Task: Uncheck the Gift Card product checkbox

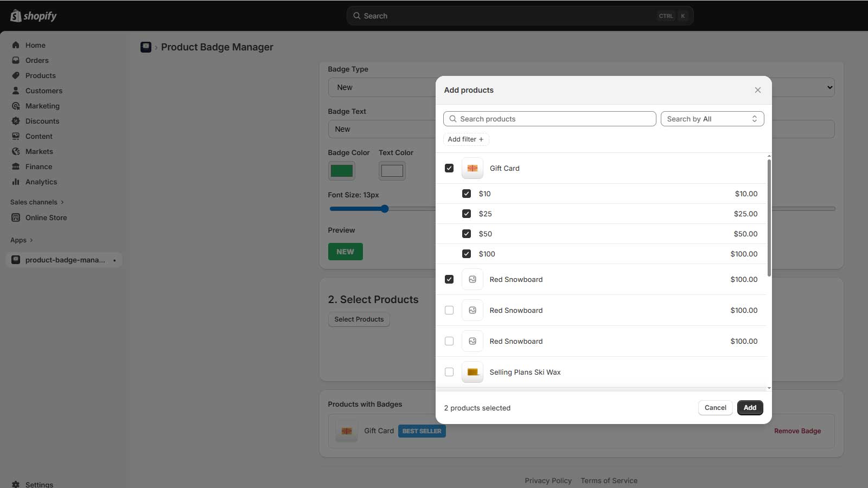Action: coord(449,168)
